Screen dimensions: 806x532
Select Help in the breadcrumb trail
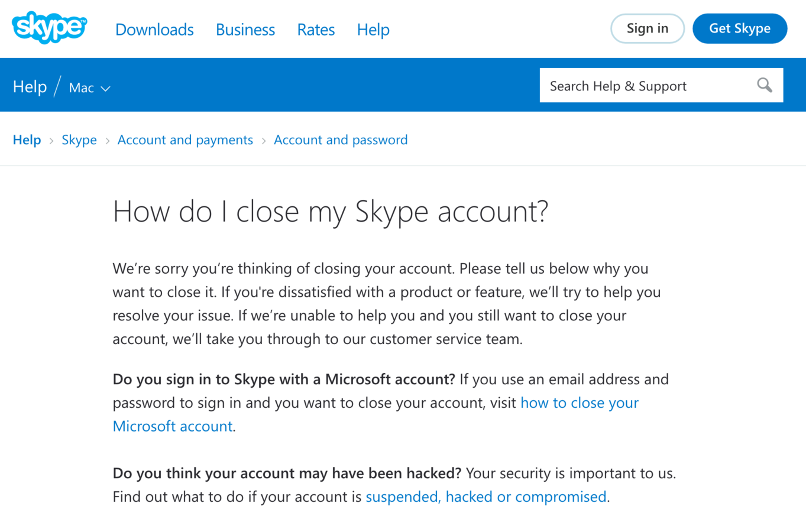(x=27, y=140)
